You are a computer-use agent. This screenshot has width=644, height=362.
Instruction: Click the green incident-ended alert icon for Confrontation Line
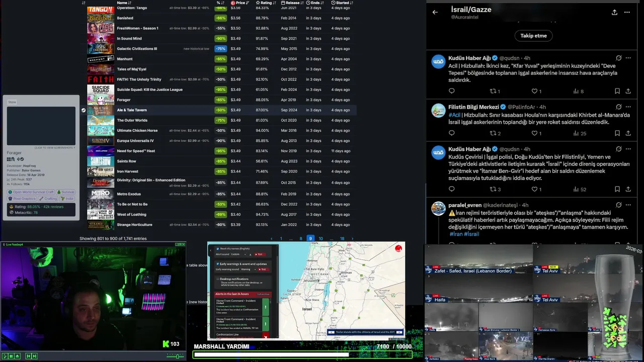[266, 307]
